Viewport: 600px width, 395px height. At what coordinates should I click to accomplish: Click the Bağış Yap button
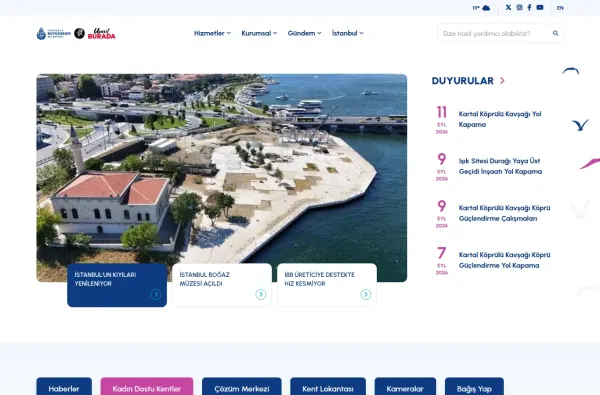(474, 387)
